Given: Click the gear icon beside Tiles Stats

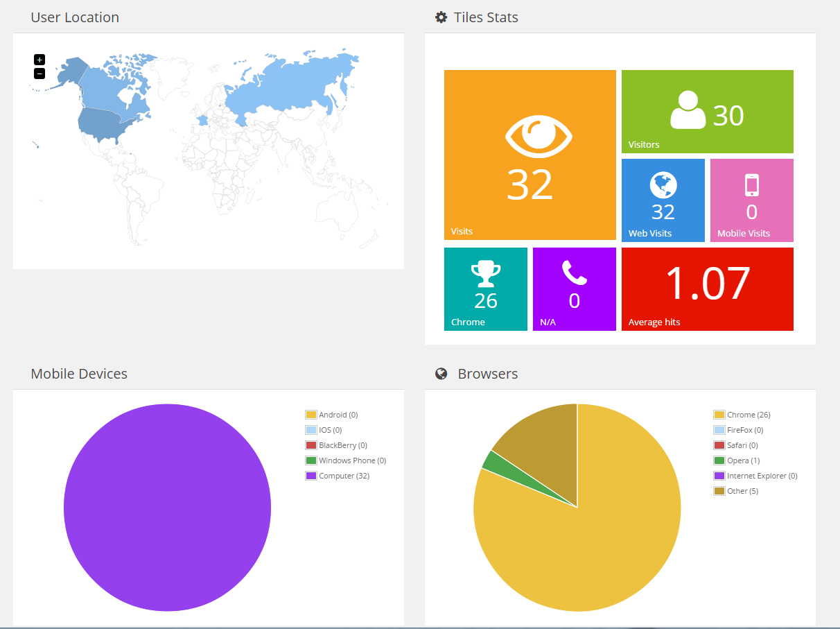Looking at the screenshot, I should (441, 17).
